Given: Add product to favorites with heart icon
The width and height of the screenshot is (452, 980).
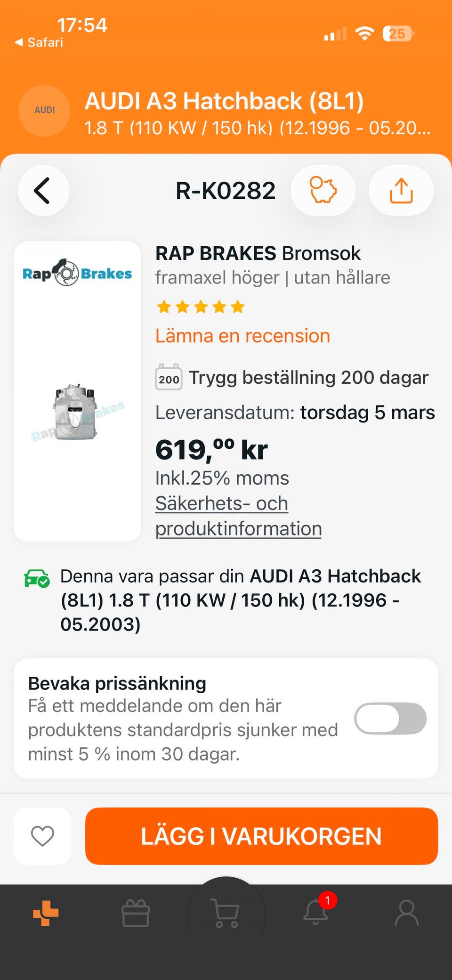Looking at the screenshot, I should (x=42, y=836).
